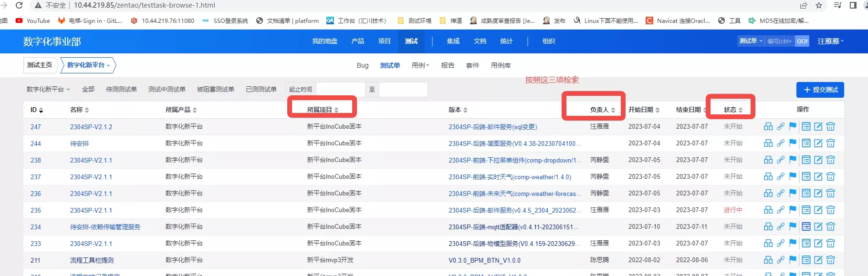This screenshot has width=868, height=276.
Task: Sort by the 负责人 column header
Action: pyautogui.click(x=603, y=110)
